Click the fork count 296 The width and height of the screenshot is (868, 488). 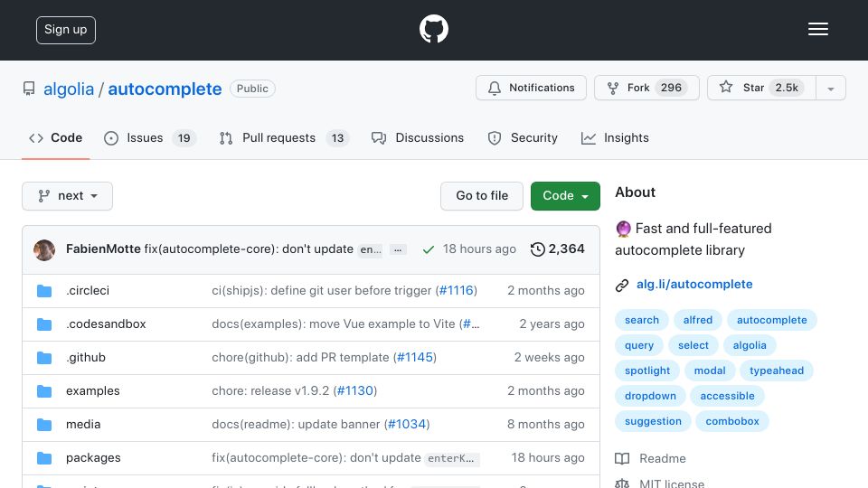point(671,88)
